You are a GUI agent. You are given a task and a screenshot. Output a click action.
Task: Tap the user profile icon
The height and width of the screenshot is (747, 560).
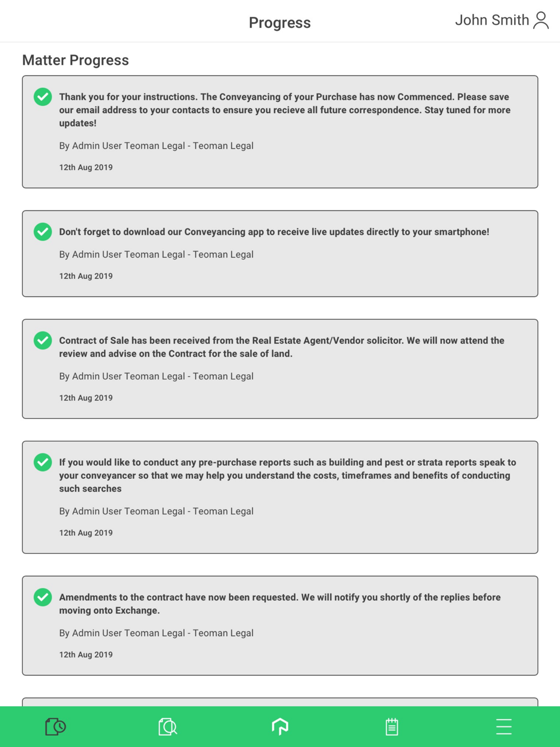click(541, 20)
